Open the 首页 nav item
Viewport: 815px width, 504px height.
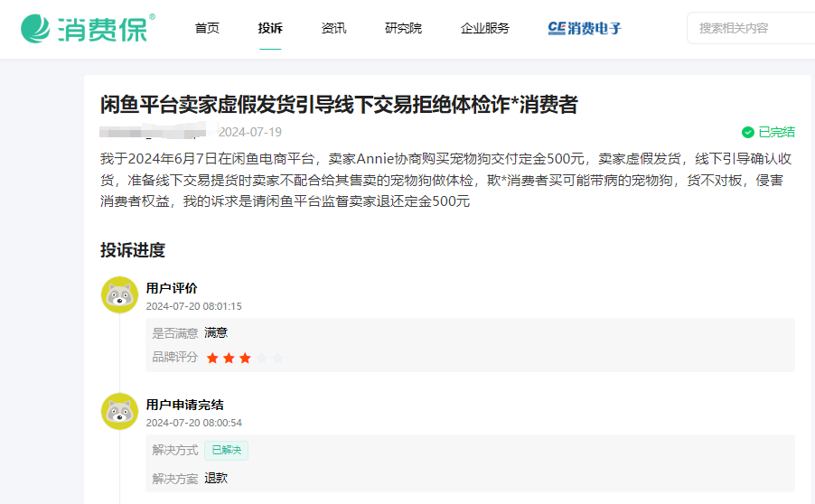207,28
